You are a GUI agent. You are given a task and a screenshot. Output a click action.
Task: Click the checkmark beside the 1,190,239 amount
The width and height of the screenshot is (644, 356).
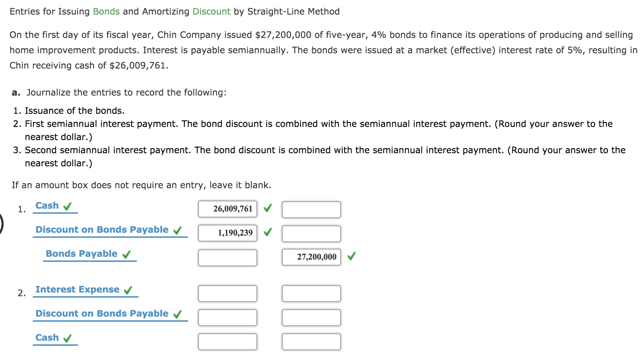pyautogui.click(x=268, y=233)
